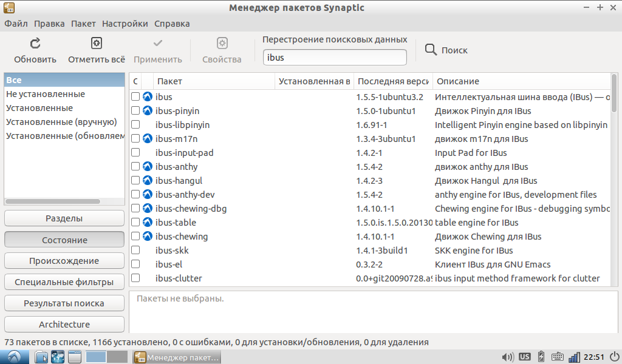Open the package Properties (Свойства) toolbar icon
This screenshot has width=622, height=364.
[222, 43]
